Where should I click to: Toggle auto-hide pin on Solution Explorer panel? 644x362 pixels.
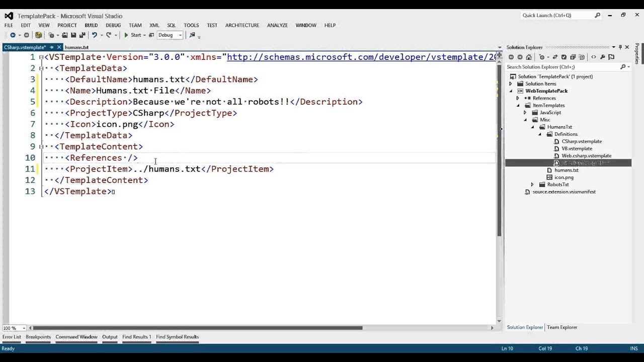click(620, 47)
